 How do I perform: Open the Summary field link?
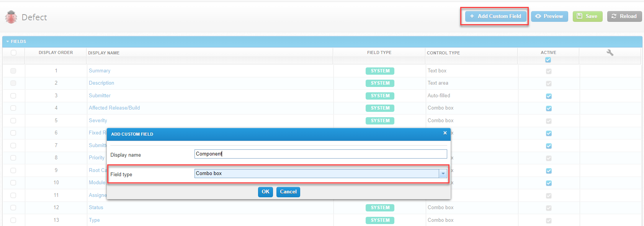[100, 71]
